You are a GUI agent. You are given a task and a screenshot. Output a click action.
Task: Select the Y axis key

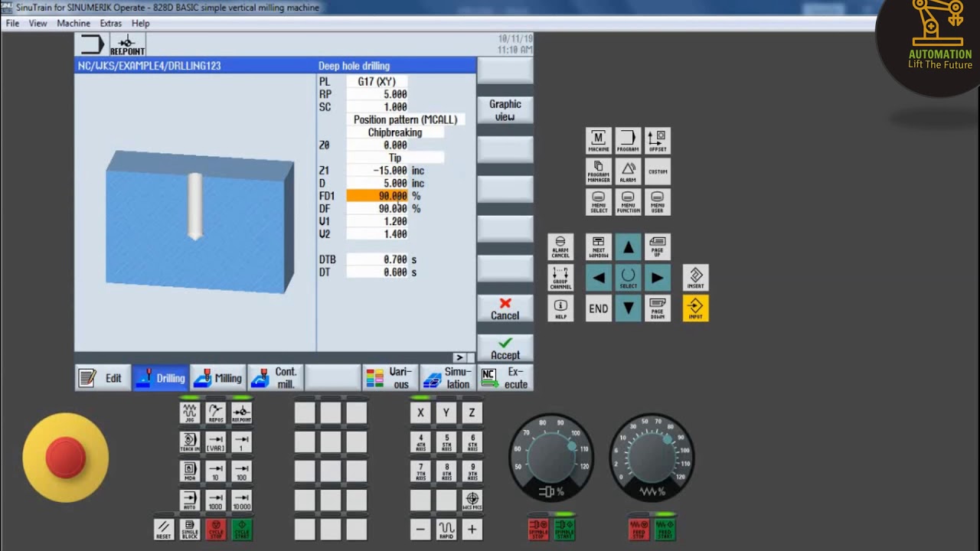coord(446,413)
